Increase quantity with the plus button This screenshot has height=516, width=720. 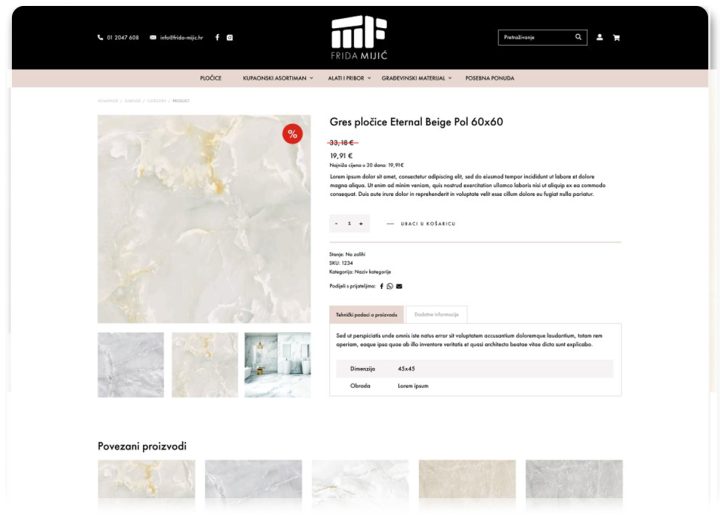tap(362, 224)
